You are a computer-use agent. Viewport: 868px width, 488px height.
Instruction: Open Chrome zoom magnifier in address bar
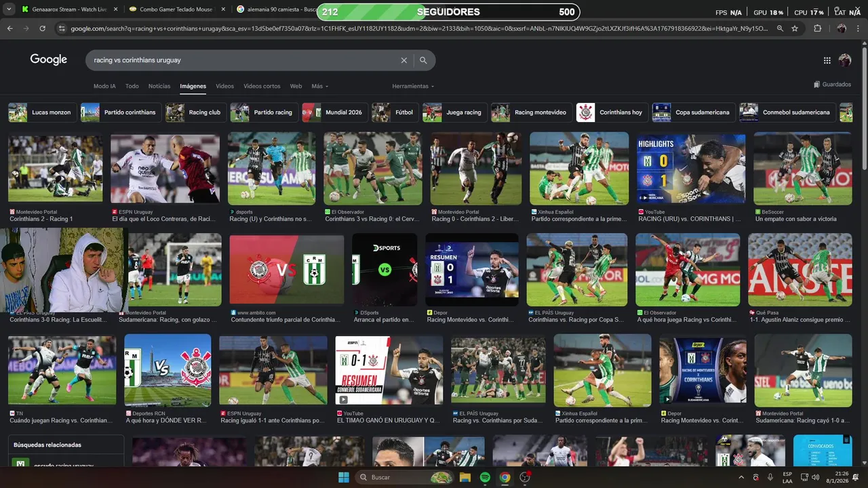(x=780, y=28)
